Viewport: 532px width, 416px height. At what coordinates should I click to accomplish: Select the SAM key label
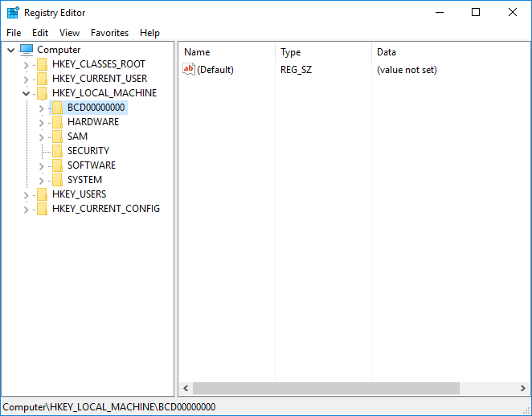tap(77, 137)
